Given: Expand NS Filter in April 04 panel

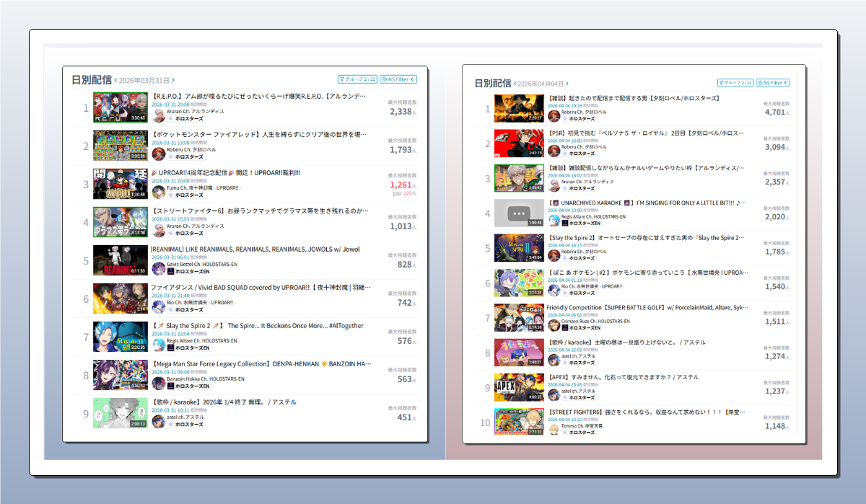Looking at the screenshot, I should [x=773, y=83].
